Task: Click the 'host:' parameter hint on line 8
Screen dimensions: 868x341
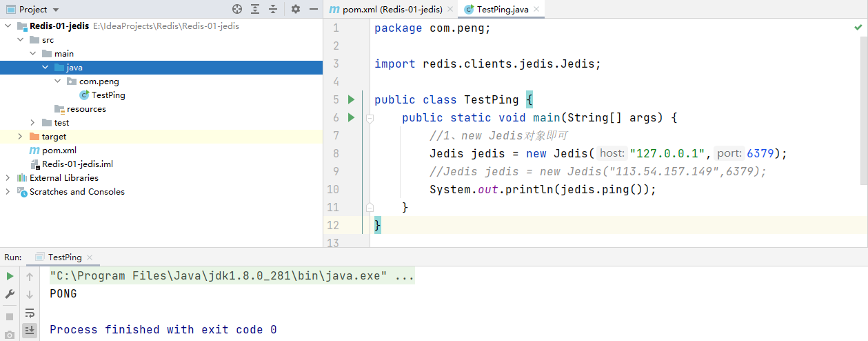Action: click(x=612, y=153)
